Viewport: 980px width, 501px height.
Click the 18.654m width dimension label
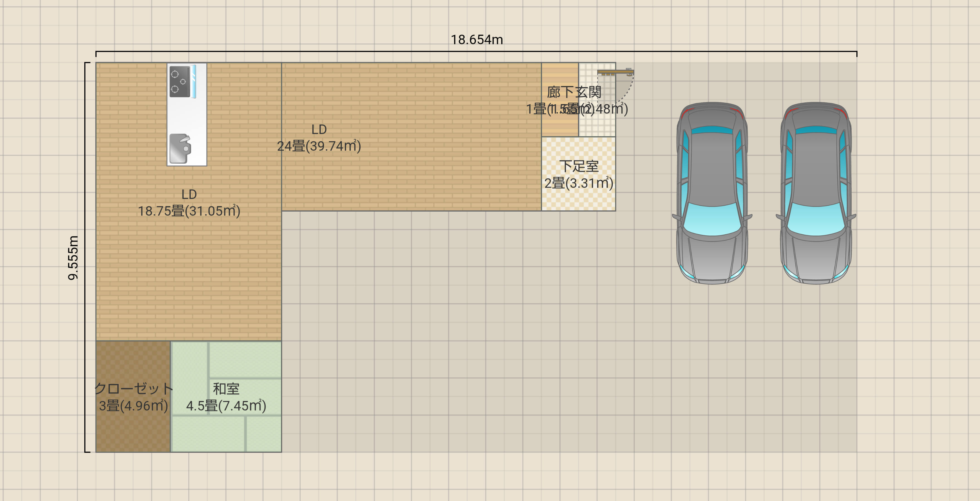click(x=477, y=40)
